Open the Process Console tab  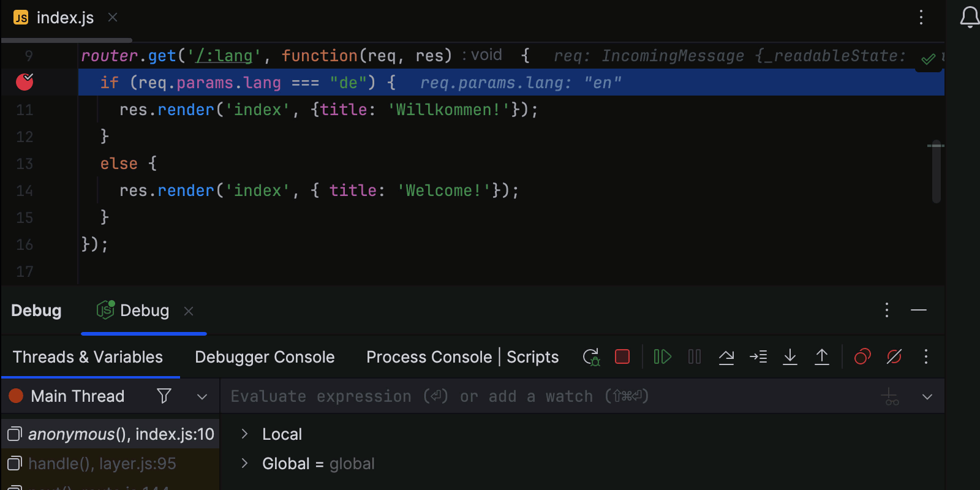(x=429, y=357)
